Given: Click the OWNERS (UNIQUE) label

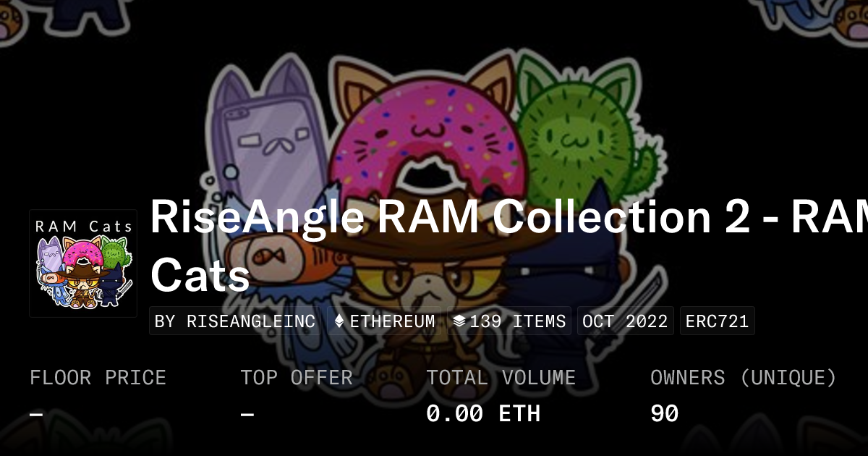Looking at the screenshot, I should click(744, 378).
